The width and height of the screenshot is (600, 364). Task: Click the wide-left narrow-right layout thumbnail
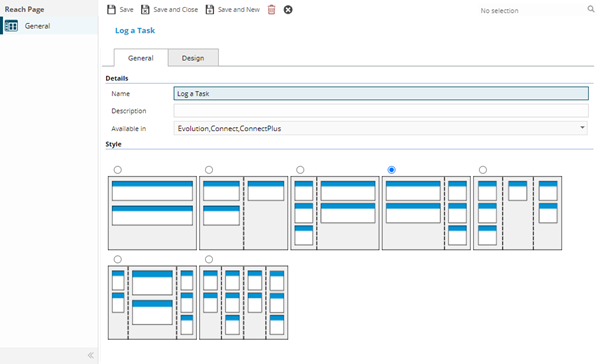[426, 213]
